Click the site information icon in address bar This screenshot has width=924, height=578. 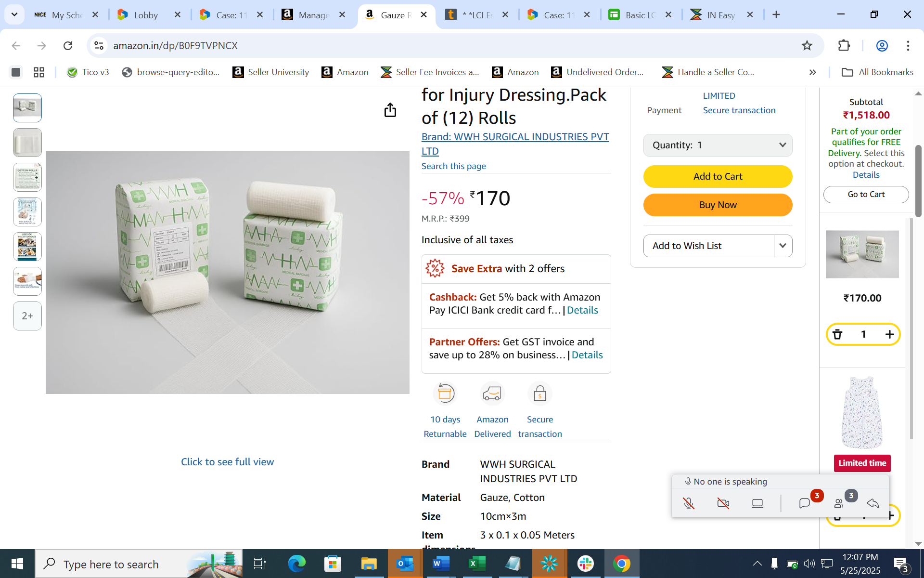(99, 46)
